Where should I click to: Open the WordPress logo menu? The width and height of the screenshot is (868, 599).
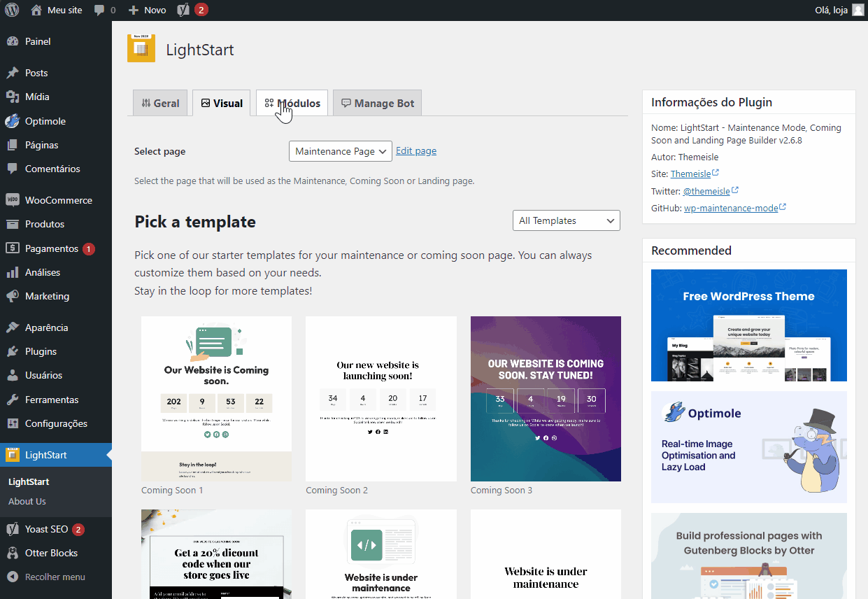pos(12,10)
